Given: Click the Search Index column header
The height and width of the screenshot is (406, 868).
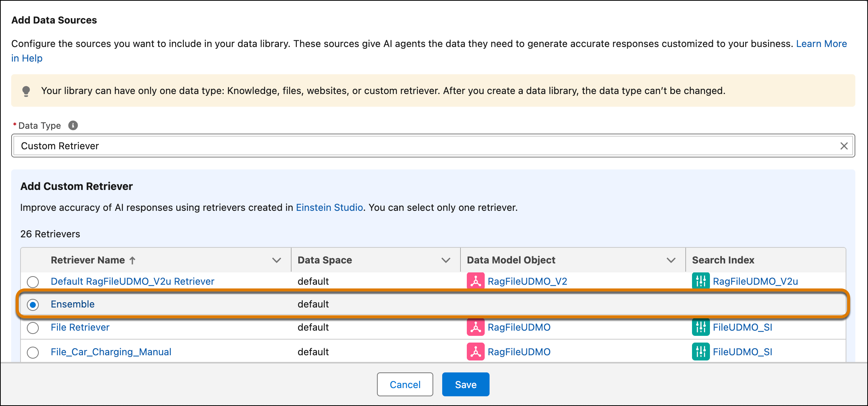Looking at the screenshot, I should tap(723, 260).
